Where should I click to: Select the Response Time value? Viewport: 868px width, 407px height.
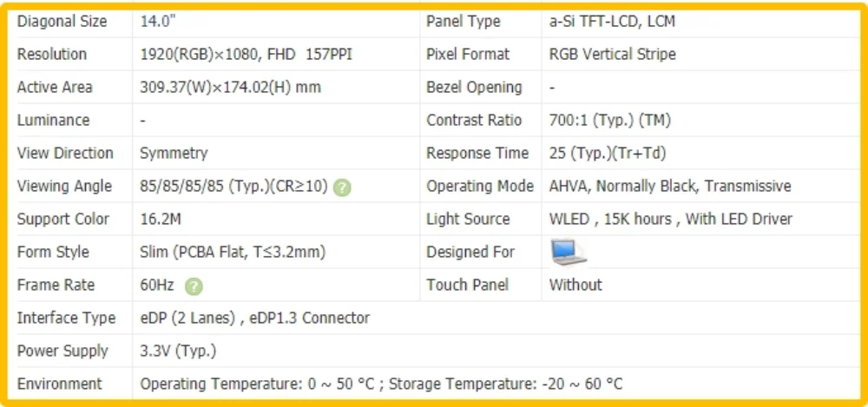coord(608,154)
